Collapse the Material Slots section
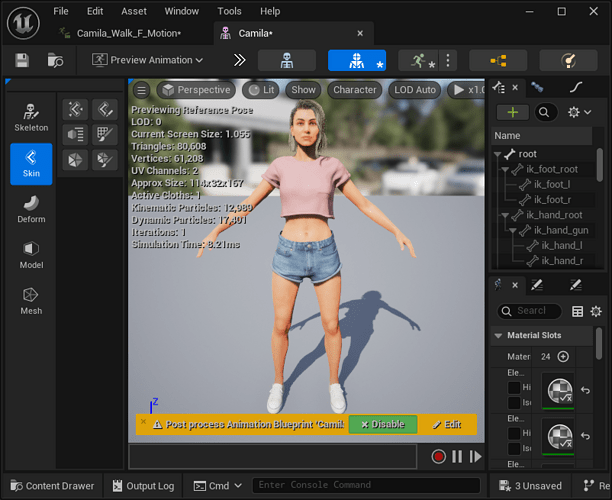Viewport: 612px width, 500px height. click(498, 336)
